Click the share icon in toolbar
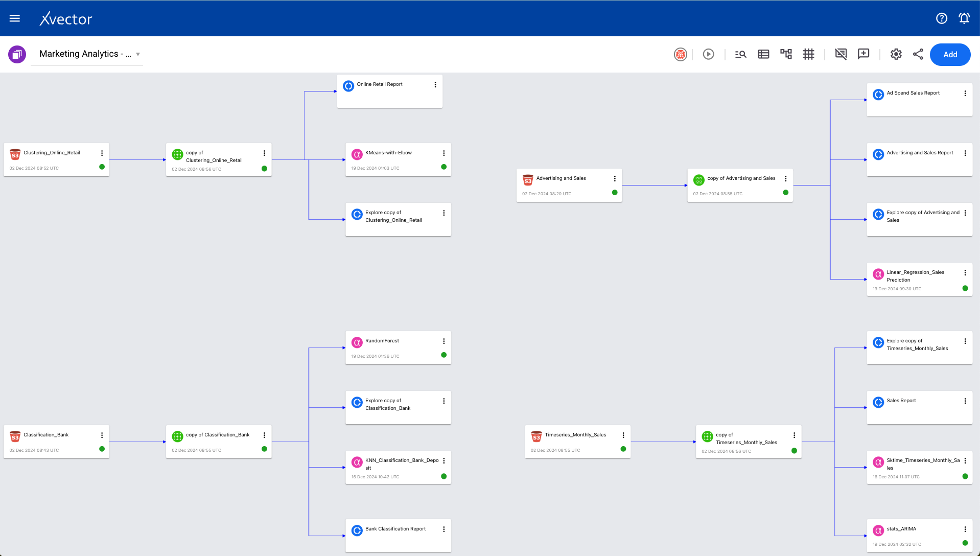 [x=918, y=54]
